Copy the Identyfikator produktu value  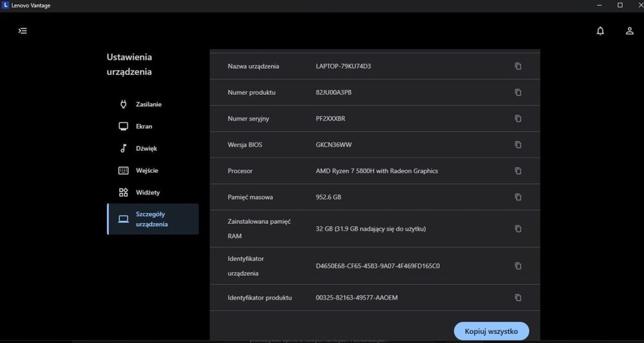(518, 297)
